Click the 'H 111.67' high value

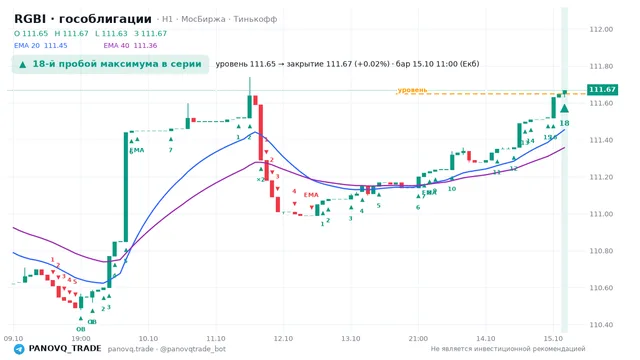pos(71,33)
